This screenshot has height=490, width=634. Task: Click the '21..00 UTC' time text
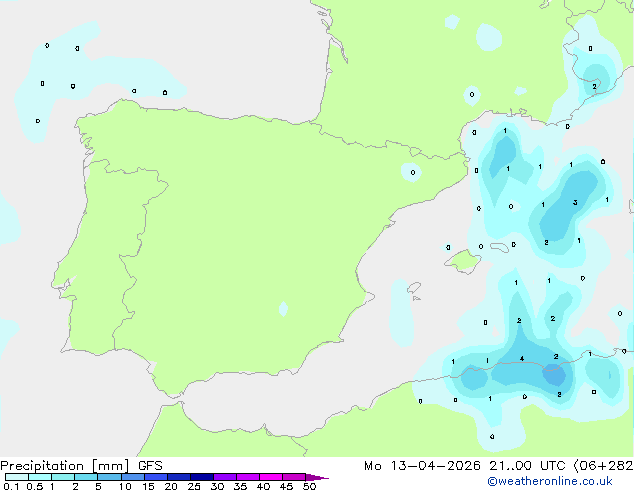pyautogui.click(x=527, y=466)
